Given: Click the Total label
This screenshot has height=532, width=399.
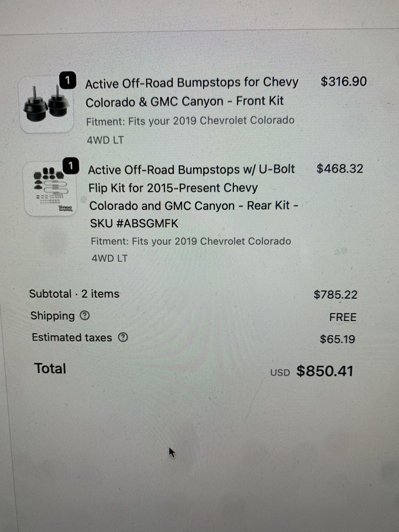Looking at the screenshot, I should tap(50, 369).
